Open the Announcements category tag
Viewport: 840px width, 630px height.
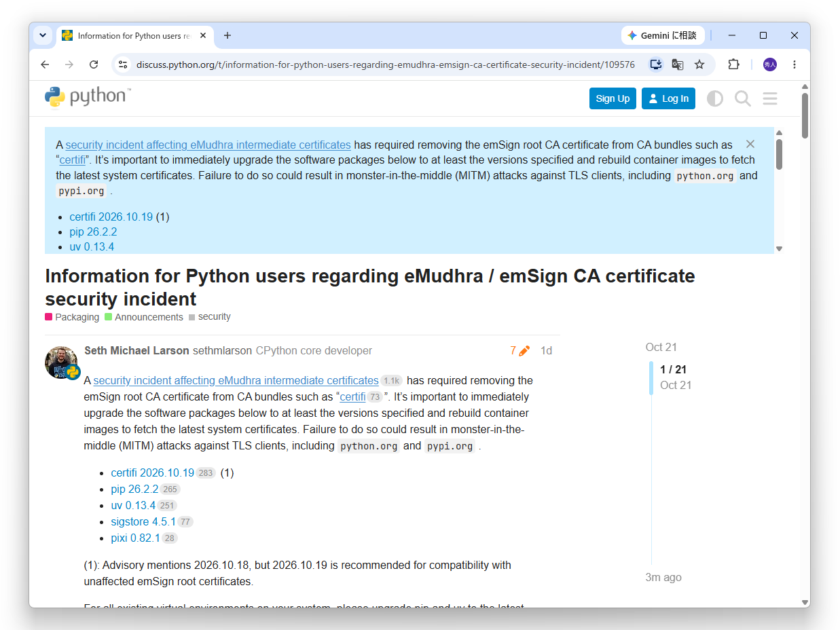(x=144, y=317)
